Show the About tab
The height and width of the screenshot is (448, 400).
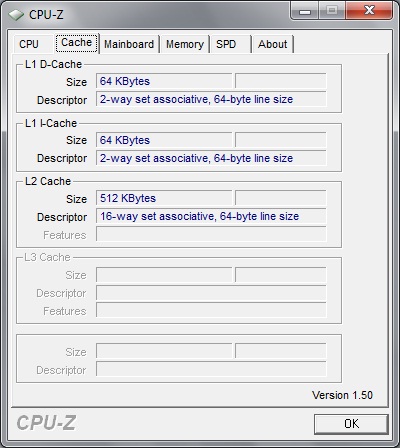click(x=273, y=44)
